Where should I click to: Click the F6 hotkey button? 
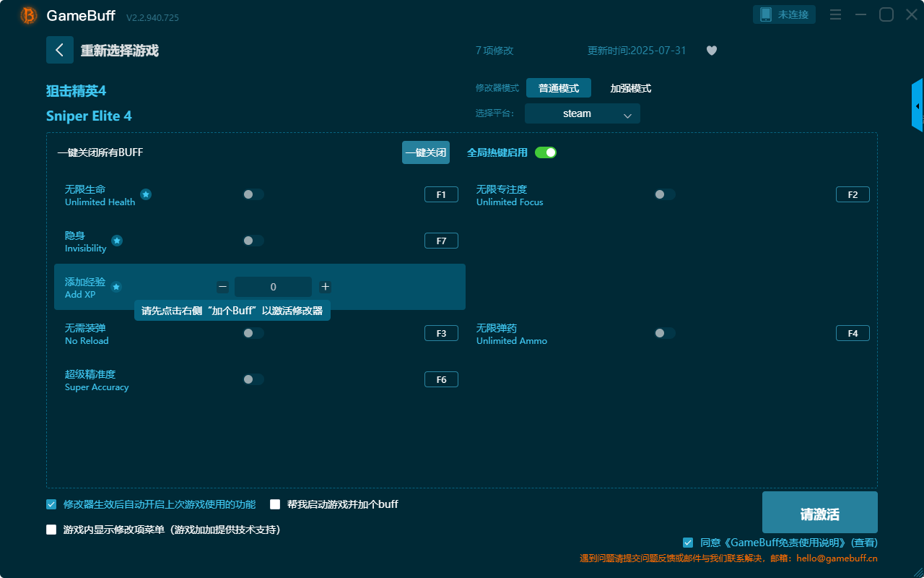(x=441, y=379)
